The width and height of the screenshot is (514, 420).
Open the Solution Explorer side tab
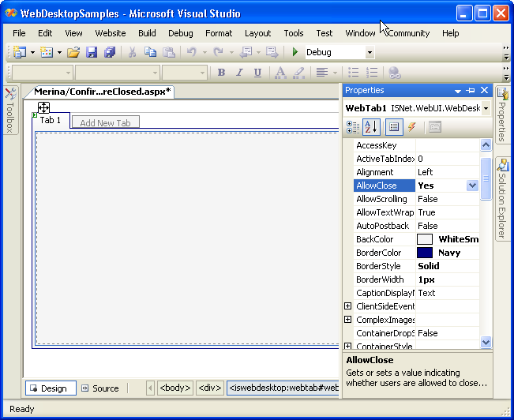(502, 199)
